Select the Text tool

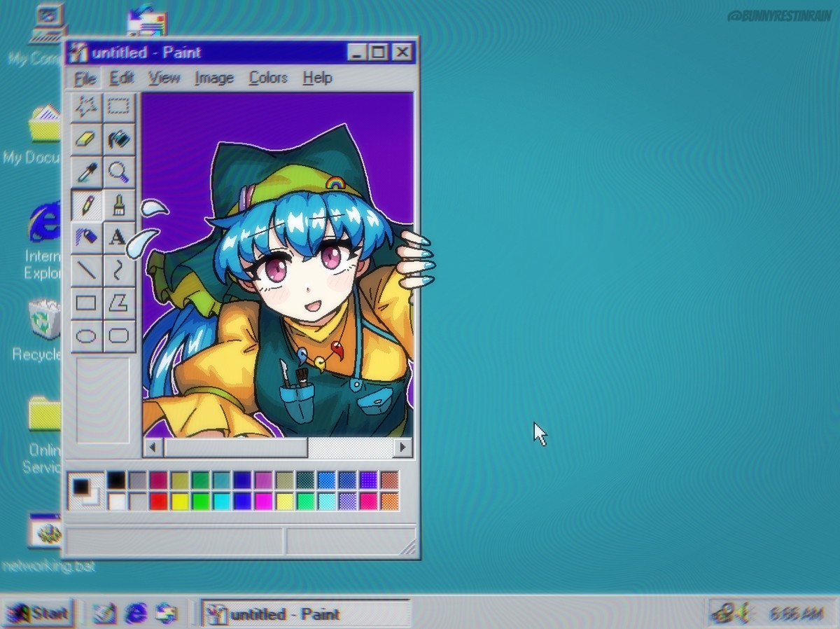(119, 237)
